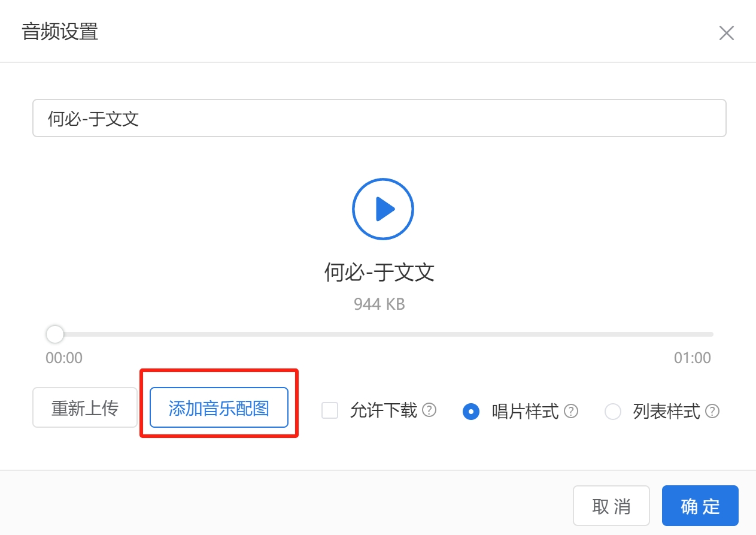The image size is (756, 535).
Task: Click the 01:00 total duration label
Action: click(x=693, y=358)
